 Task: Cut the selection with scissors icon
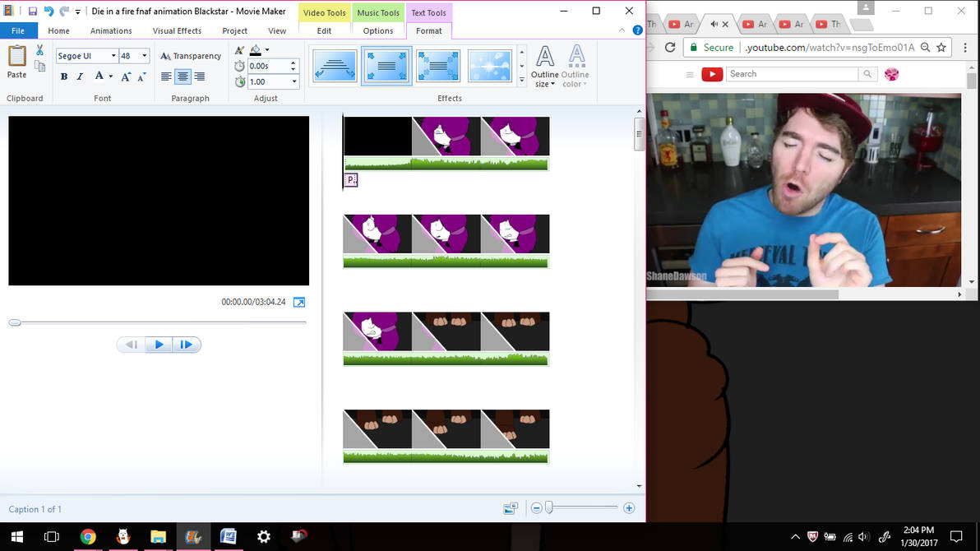point(40,51)
